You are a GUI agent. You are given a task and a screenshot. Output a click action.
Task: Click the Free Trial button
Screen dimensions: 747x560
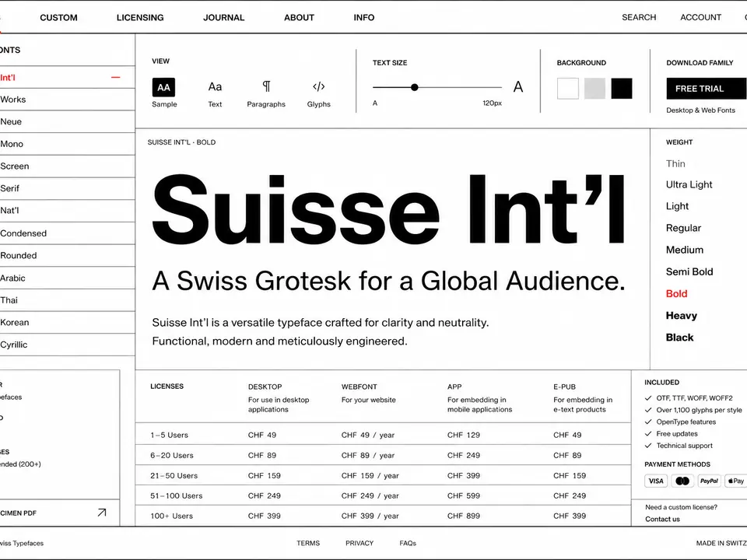click(707, 89)
